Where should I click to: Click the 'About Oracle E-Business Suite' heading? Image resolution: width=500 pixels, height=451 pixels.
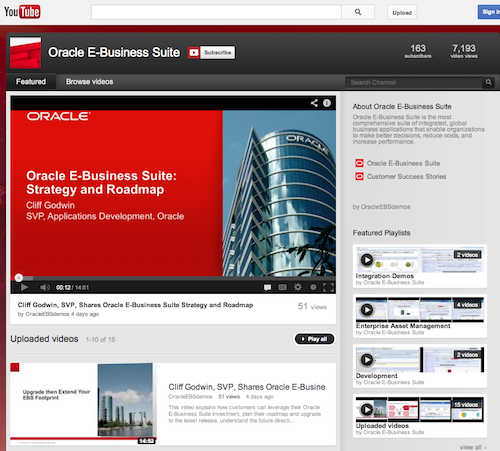tap(402, 106)
